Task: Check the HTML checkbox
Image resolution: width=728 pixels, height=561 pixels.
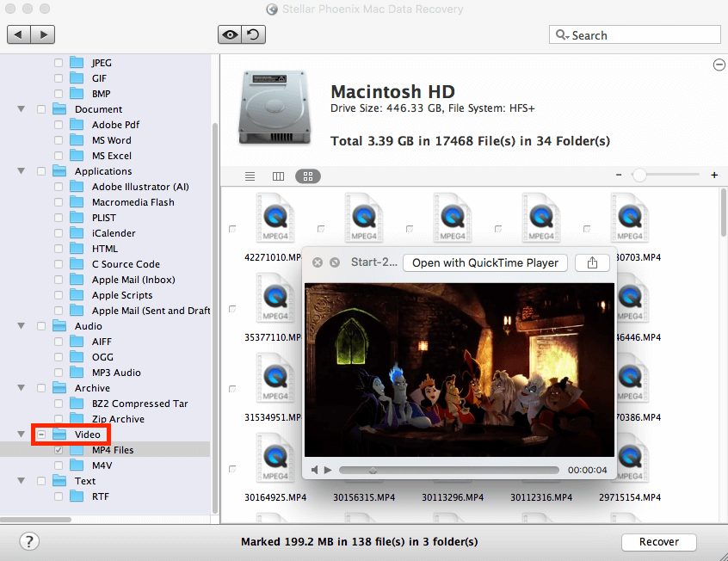Action: coord(59,249)
